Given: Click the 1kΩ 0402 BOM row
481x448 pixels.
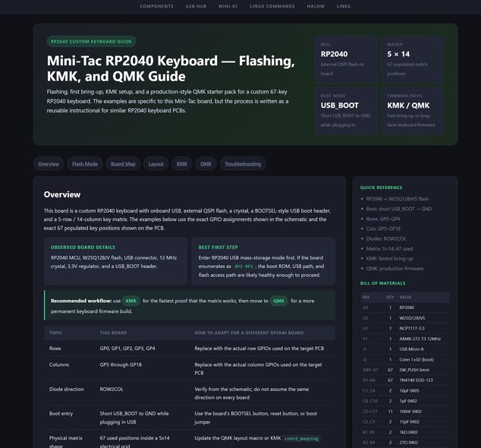Looking at the screenshot, I should pos(405,432).
